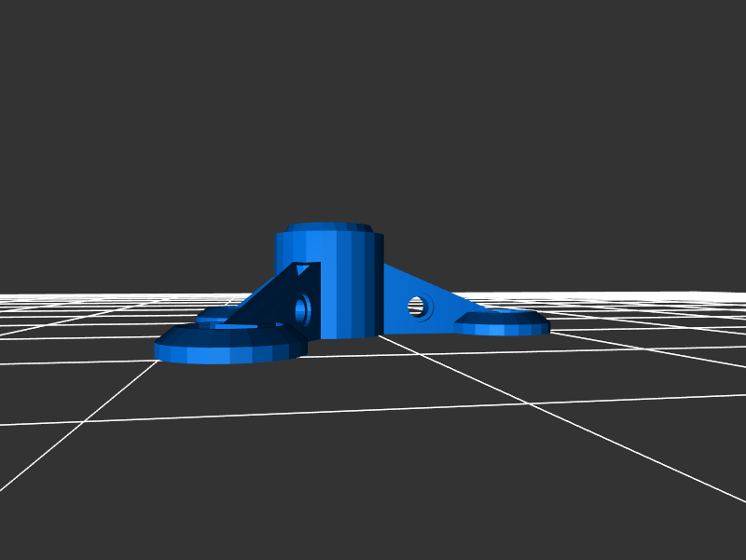This screenshot has height=560, width=746.
Task: Pick the rear-left circular foot pad
Action: (216, 315)
